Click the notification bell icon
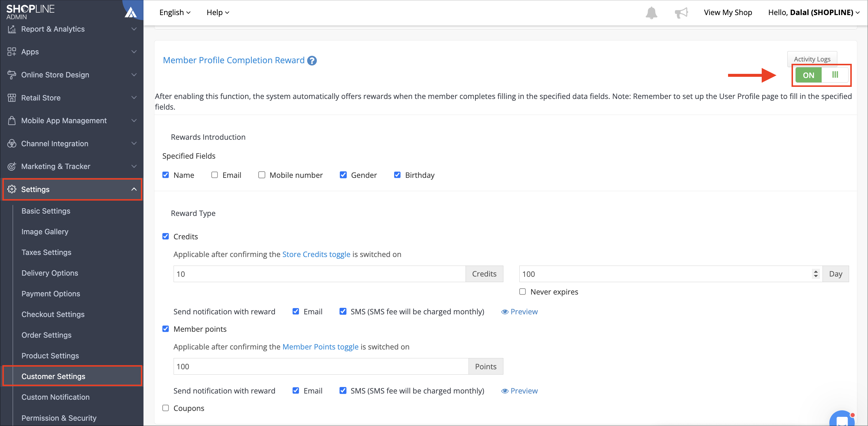 point(651,13)
